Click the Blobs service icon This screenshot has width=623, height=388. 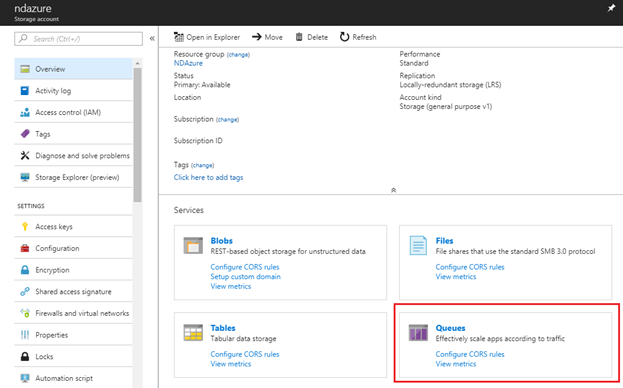193,245
